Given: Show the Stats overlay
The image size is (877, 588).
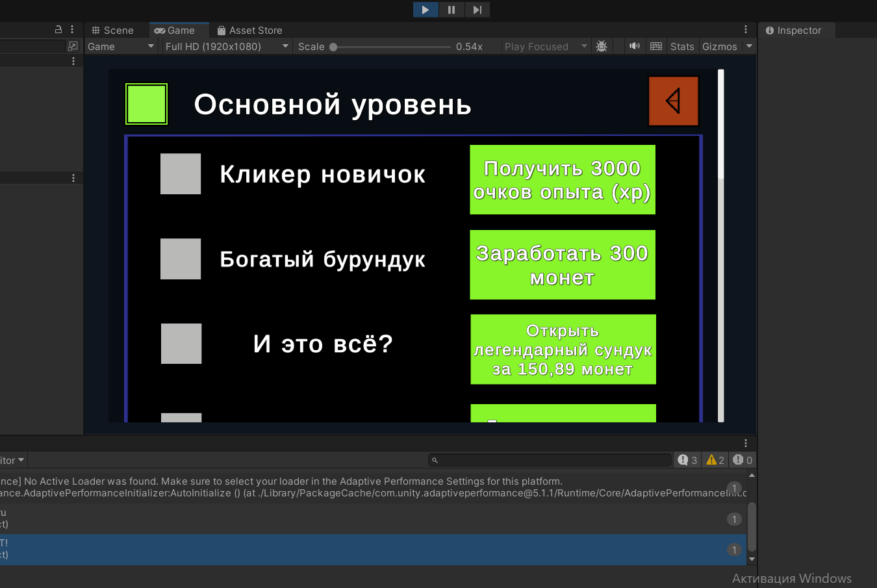Looking at the screenshot, I should [681, 46].
